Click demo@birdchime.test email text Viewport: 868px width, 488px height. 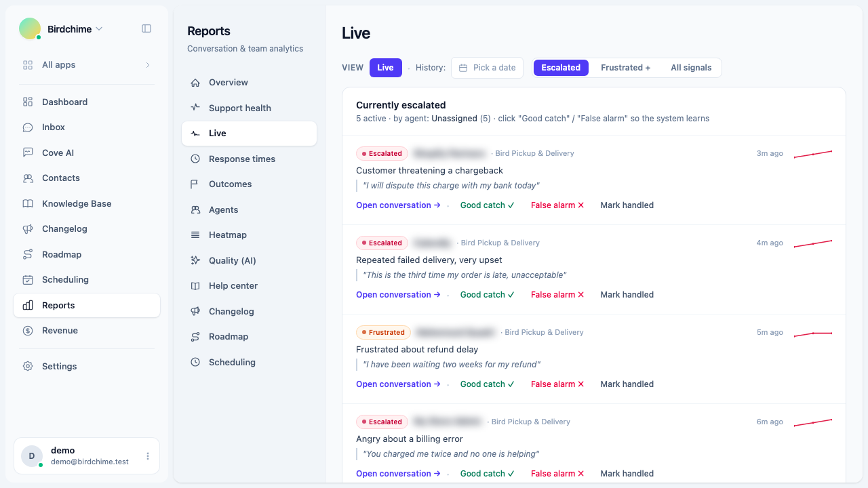pyautogui.click(x=90, y=462)
